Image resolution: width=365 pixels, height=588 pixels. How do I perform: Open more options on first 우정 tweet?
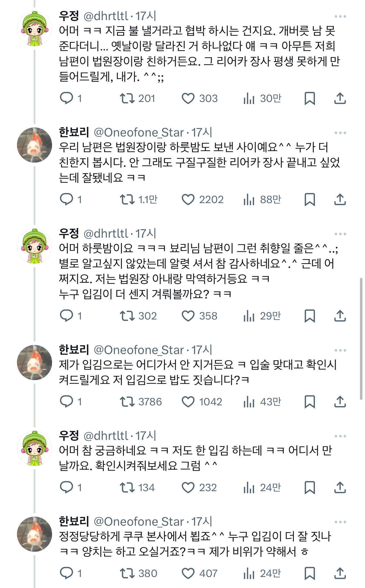(x=340, y=16)
